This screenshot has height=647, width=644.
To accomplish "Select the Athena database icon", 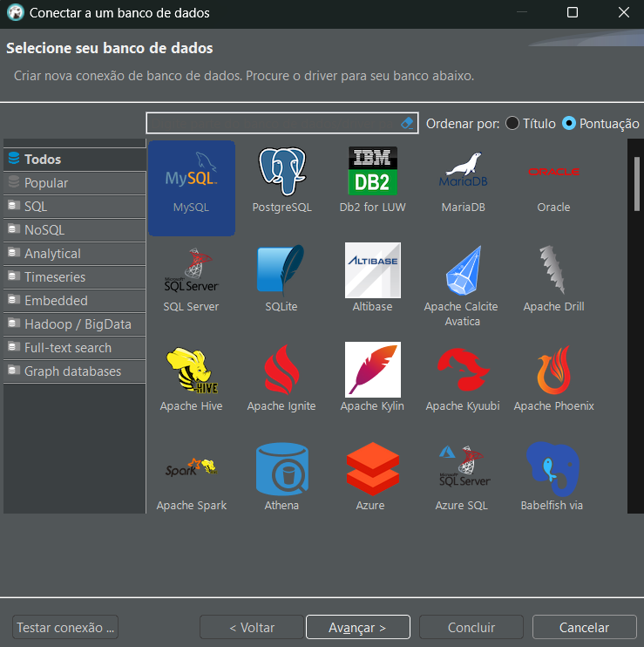I will click(281, 470).
